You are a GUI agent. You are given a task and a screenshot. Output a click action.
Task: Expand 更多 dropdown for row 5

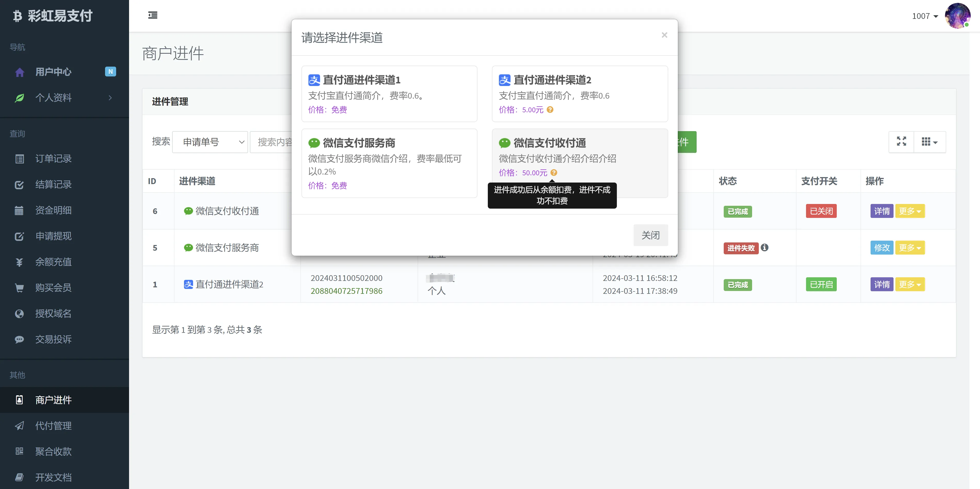[910, 248]
